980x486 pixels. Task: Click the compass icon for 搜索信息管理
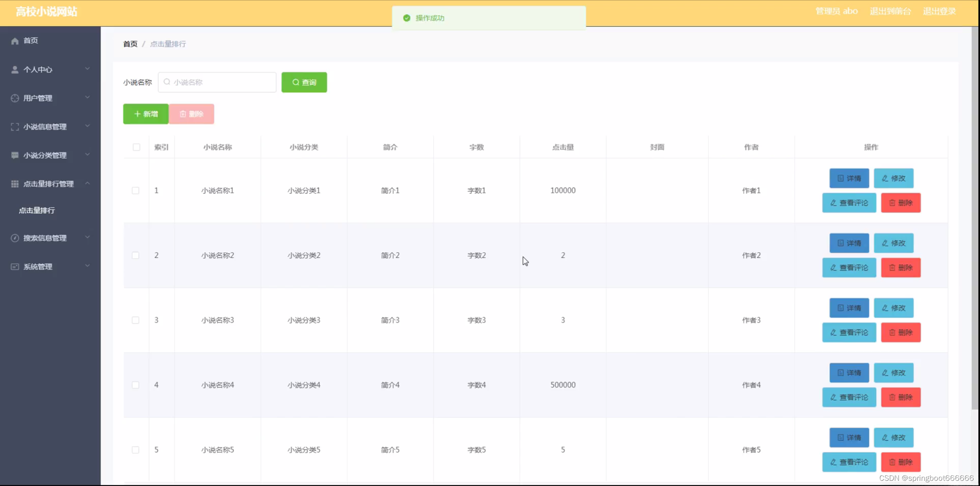coord(15,238)
